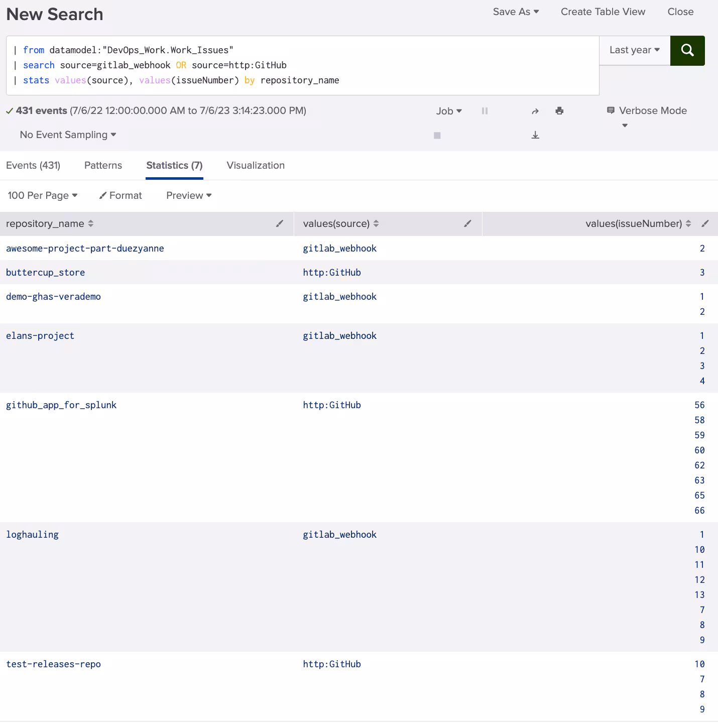
Task: Open the Last year time range picker
Action: (634, 50)
